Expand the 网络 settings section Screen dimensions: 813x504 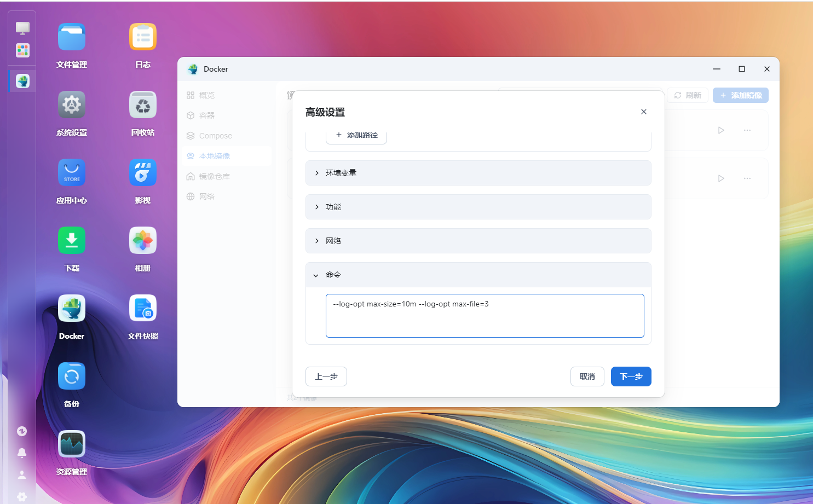click(x=478, y=241)
